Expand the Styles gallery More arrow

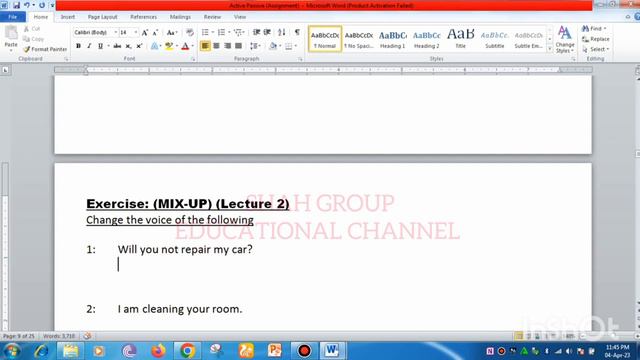[x=549, y=49]
